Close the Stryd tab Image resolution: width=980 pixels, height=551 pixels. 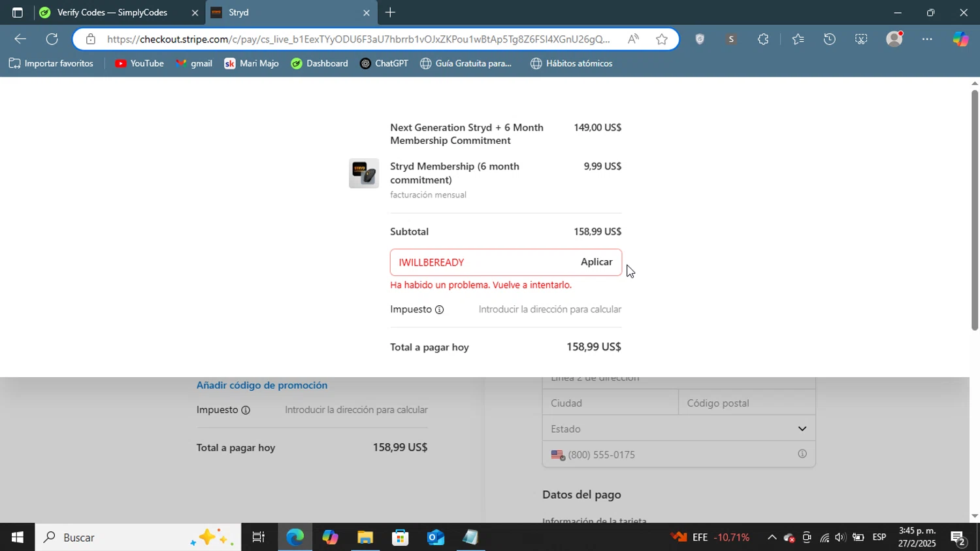point(366,12)
